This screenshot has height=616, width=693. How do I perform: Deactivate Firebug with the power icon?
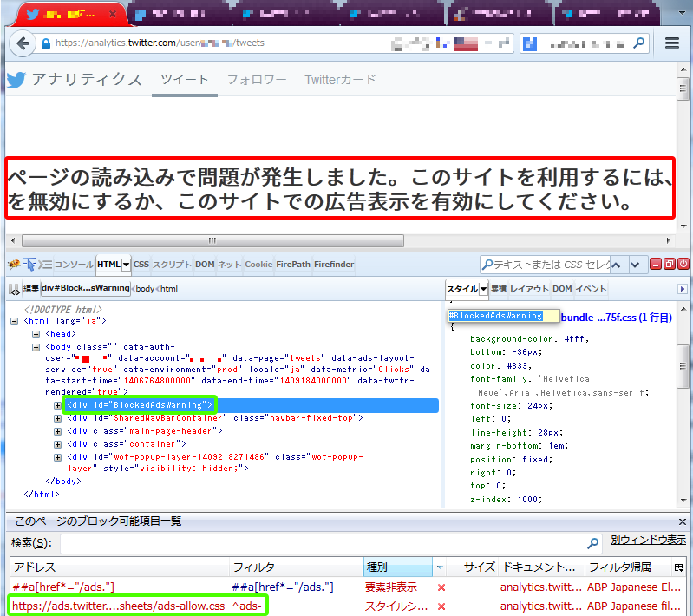click(683, 265)
